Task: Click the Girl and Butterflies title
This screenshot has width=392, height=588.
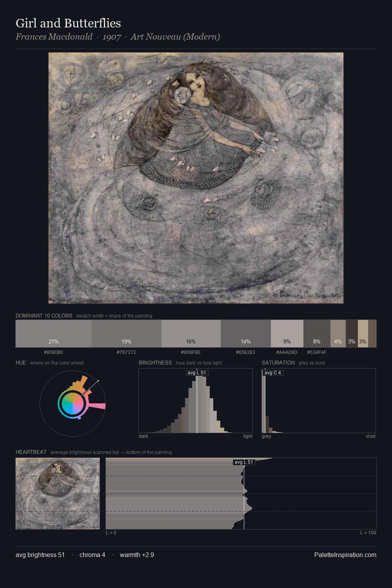Action: pos(68,23)
